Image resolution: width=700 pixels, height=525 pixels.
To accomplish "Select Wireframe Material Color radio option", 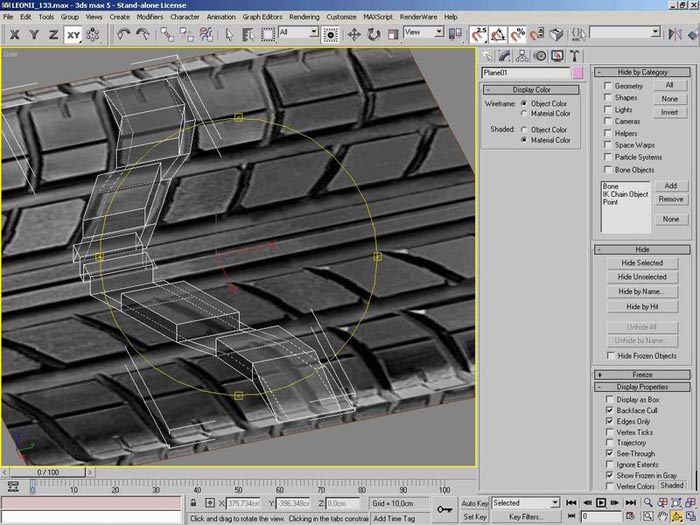I will (x=523, y=114).
